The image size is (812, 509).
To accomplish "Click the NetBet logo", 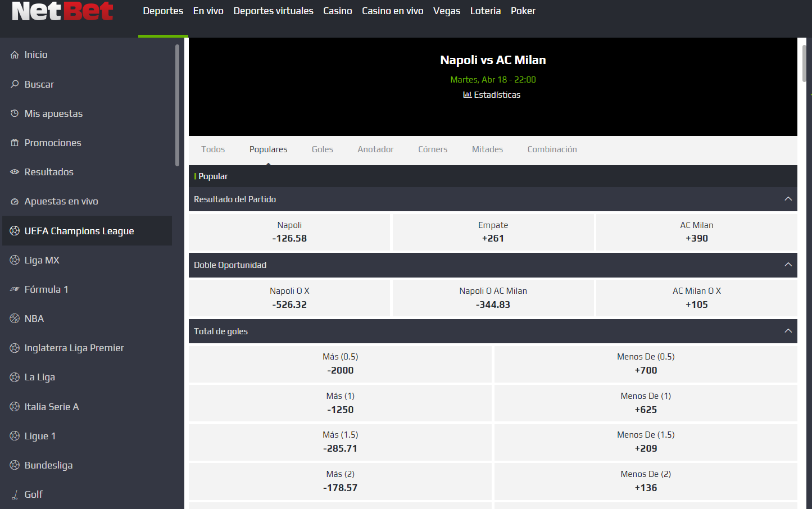I will tap(62, 11).
